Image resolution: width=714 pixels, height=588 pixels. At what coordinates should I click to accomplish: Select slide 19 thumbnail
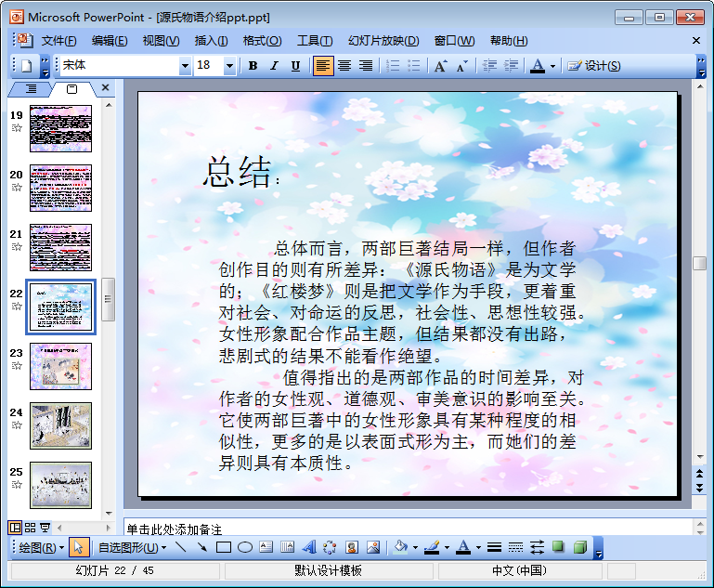pyautogui.click(x=60, y=128)
